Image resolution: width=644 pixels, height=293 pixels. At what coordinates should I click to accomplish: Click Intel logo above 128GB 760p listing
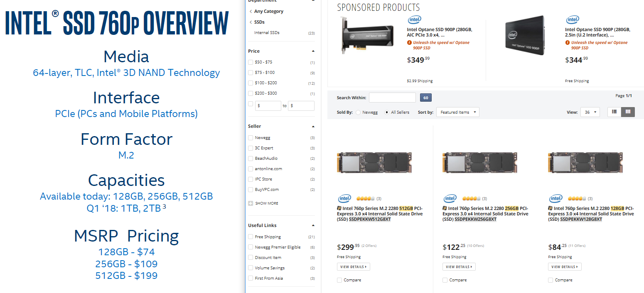pos(556,199)
